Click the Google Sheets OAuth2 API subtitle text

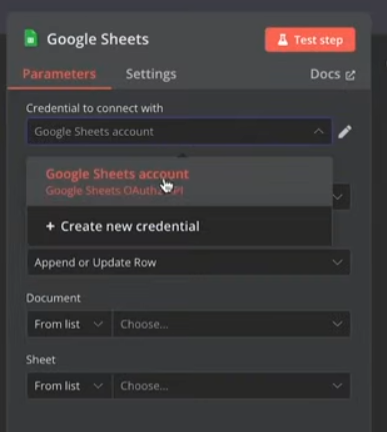(114, 191)
